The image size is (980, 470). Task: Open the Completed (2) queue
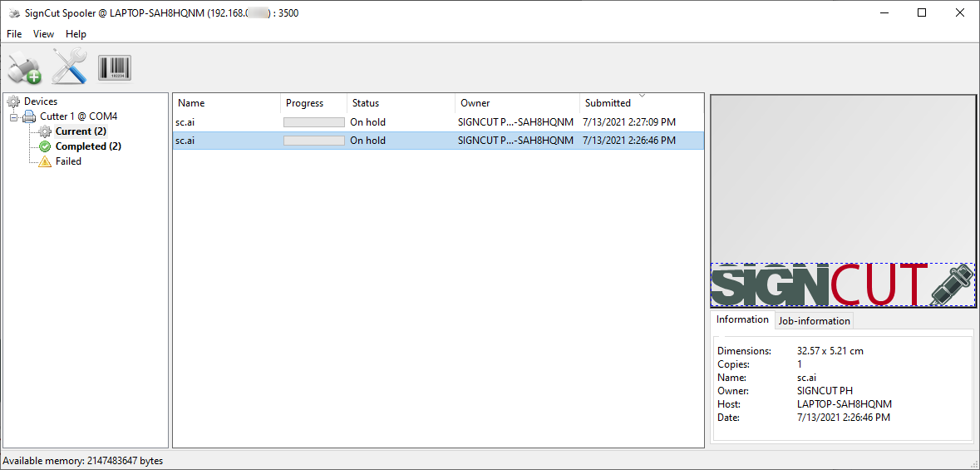88,146
